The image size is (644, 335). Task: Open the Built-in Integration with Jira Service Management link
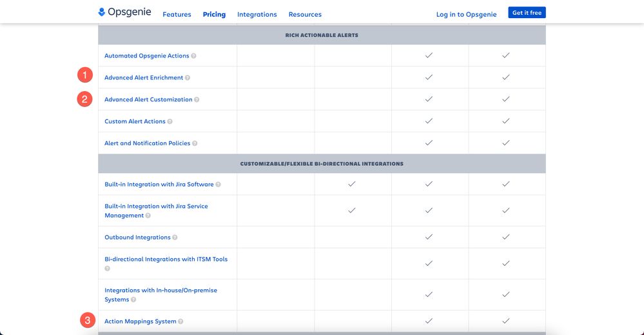coord(156,211)
